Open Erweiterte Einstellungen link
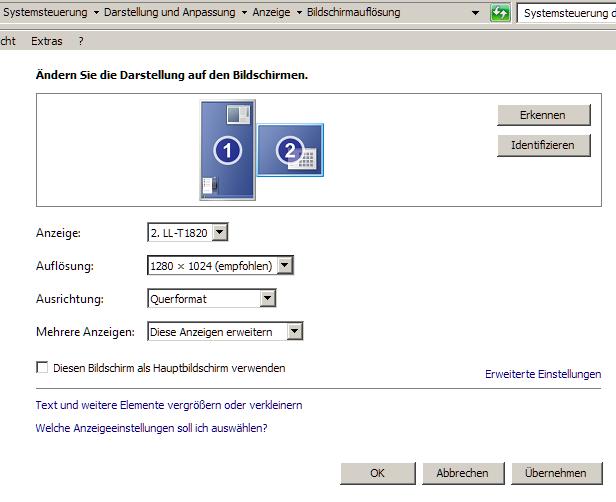This screenshot has width=616, height=502. tap(543, 374)
